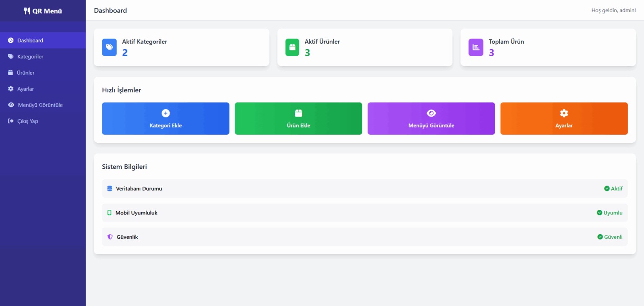Image resolution: width=644 pixels, height=306 pixels.
Task: Click the blue tags icon for Aktif Kategoriler
Action: [109, 47]
